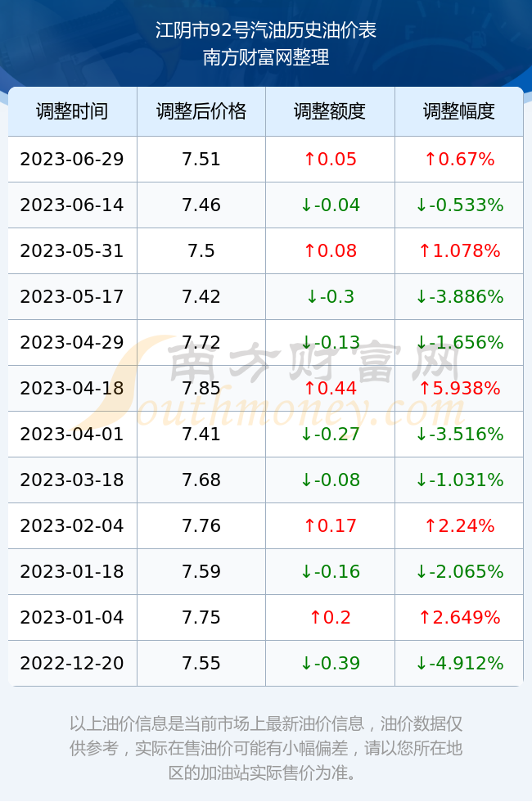Image resolution: width=532 pixels, height=802 pixels.
Task: Click the ↑0.67% percentage cell
Action: 459,159
